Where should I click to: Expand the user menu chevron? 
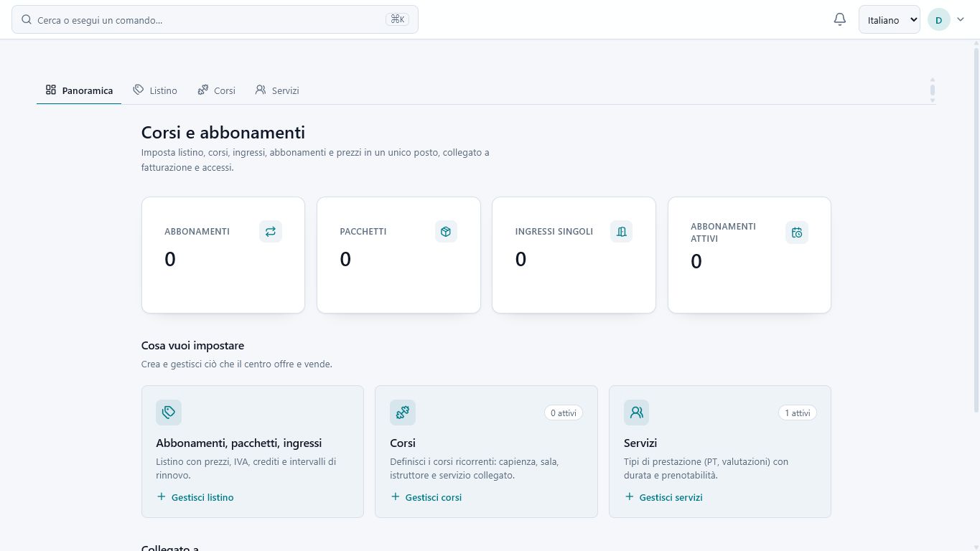click(x=961, y=20)
